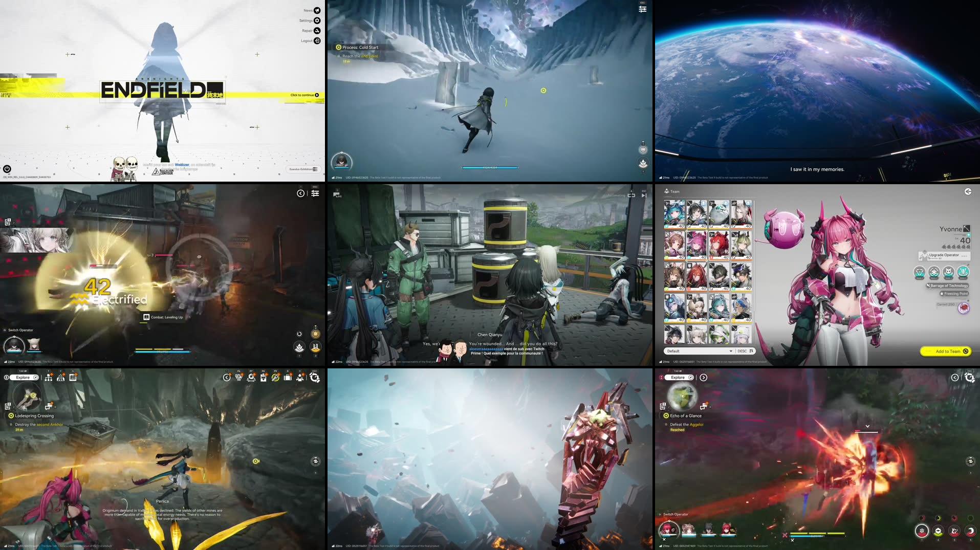Adjust Yvonne's level progress slider
This screenshot has height=550, width=980.
coord(962,235)
